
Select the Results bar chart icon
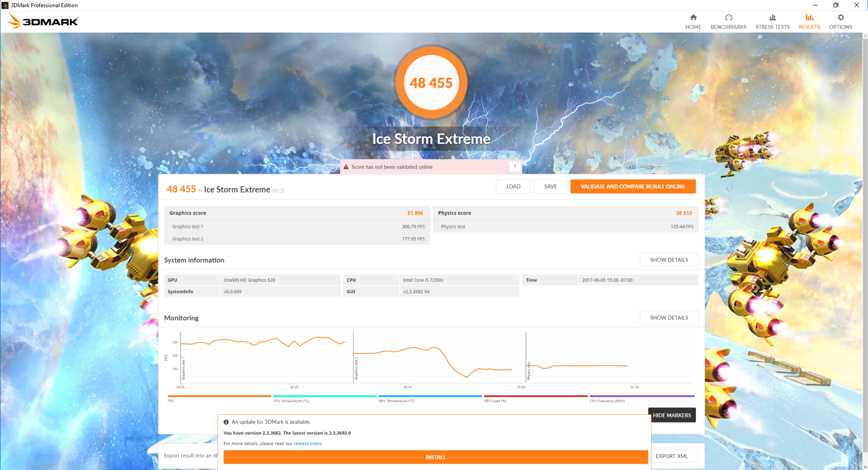809,18
